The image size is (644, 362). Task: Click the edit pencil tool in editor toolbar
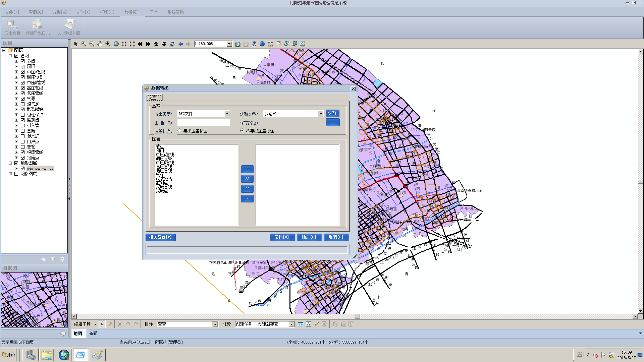pyautogui.click(x=110, y=324)
